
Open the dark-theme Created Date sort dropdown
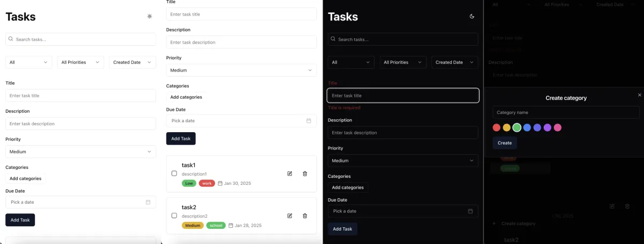454,62
